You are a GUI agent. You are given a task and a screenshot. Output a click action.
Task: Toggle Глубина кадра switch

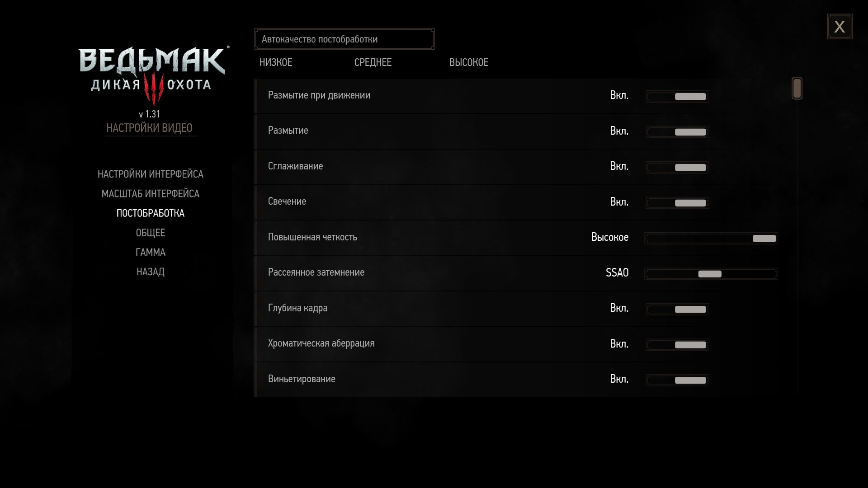coord(677,309)
